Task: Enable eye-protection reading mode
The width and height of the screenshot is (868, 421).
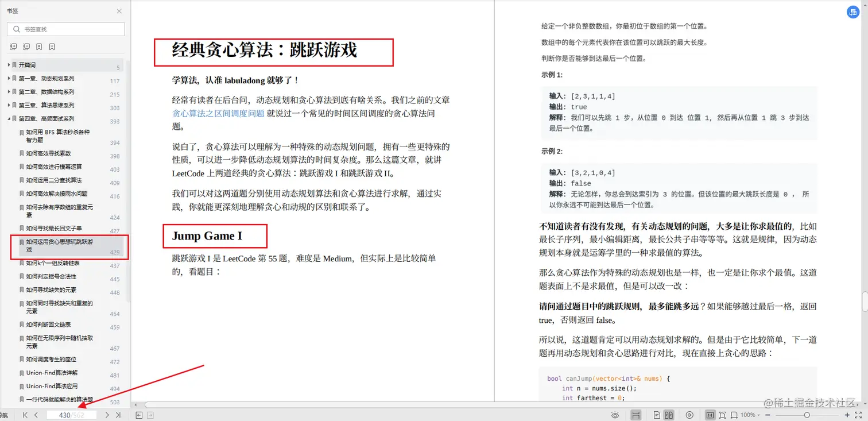Action: [615, 414]
